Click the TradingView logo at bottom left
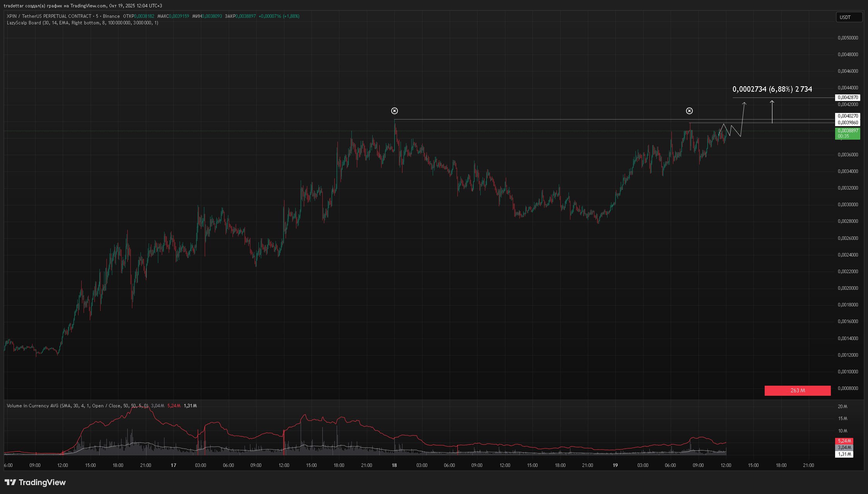Image resolution: width=868 pixels, height=494 pixels. [35, 482]
